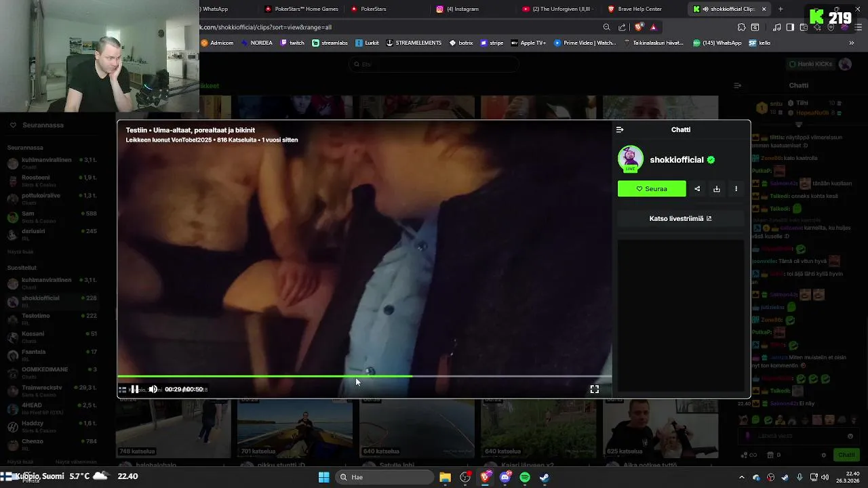This screenshot has width=868, height=488.
Task: Pause the clip playback
Action: [135, 389]
